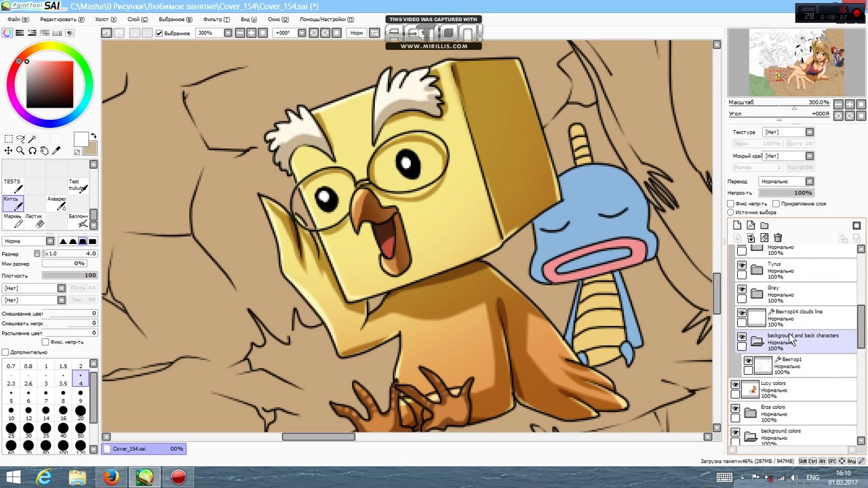This screenshot has height=488, width=868.
Task: Open the zoom 300% dropdown in toolbar
Action: 228,33
